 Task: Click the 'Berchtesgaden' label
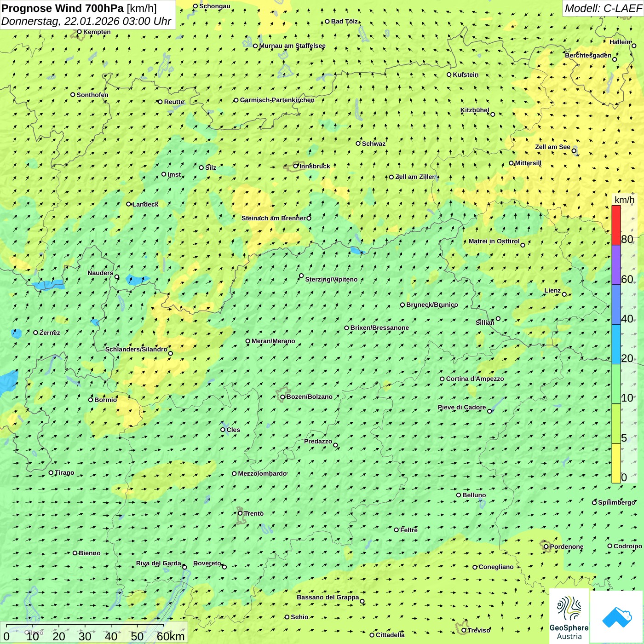pyautogui.click(x=588, y=55)
